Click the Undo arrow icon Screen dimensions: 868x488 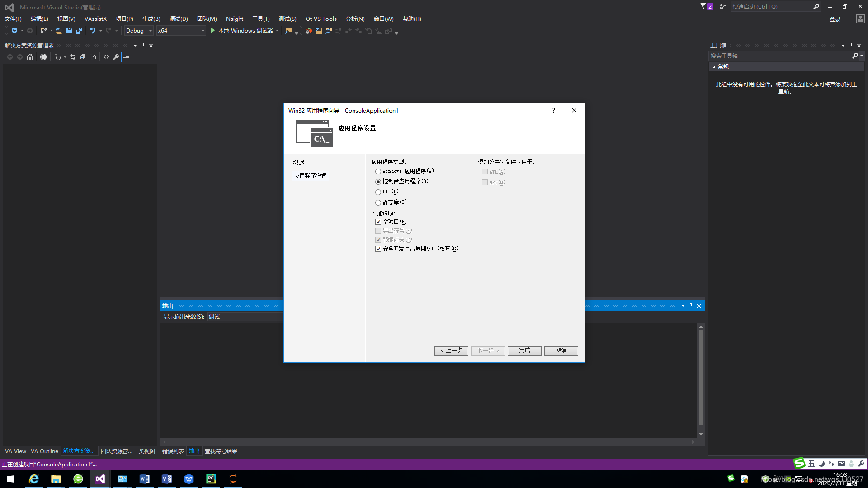coord(93,31)
